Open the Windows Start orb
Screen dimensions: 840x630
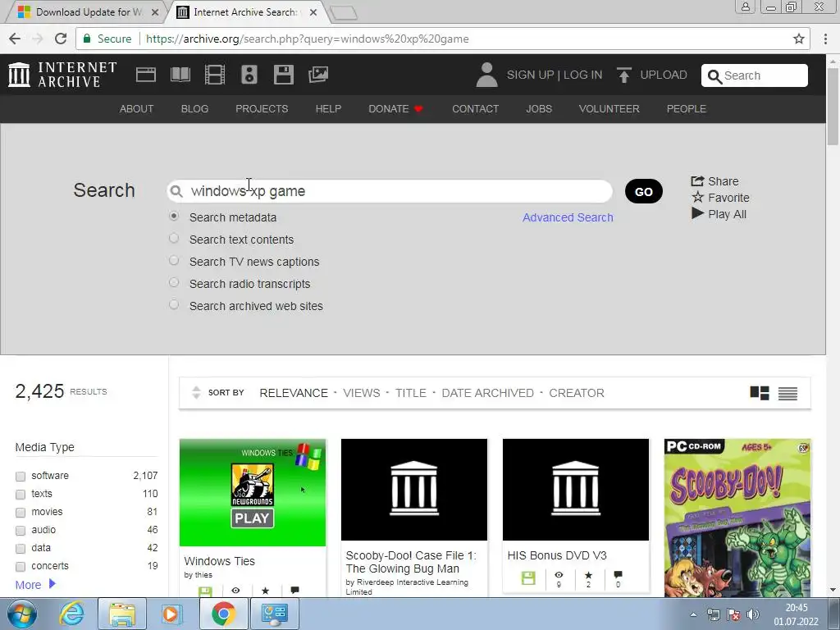[22, 614]
